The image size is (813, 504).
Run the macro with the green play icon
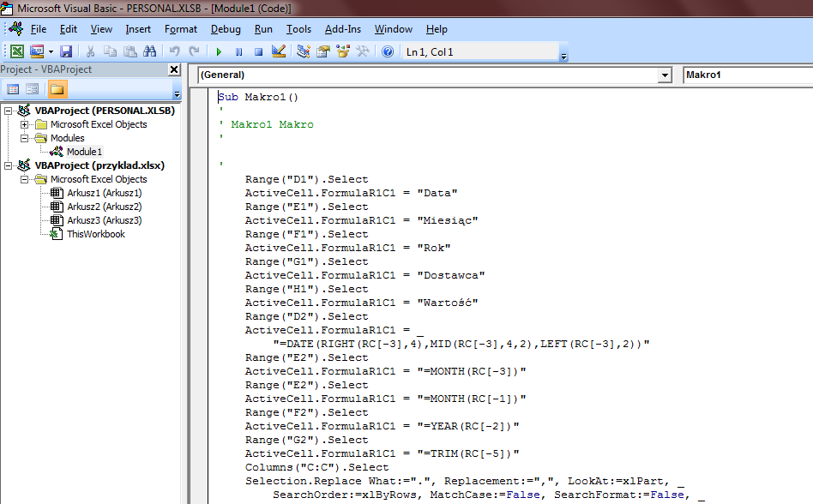[219, 51]
